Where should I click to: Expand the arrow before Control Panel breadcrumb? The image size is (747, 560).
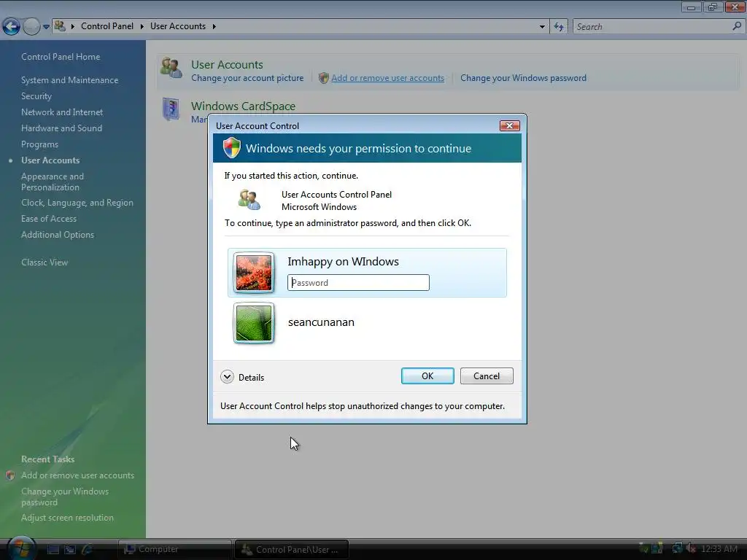point(73,27)
